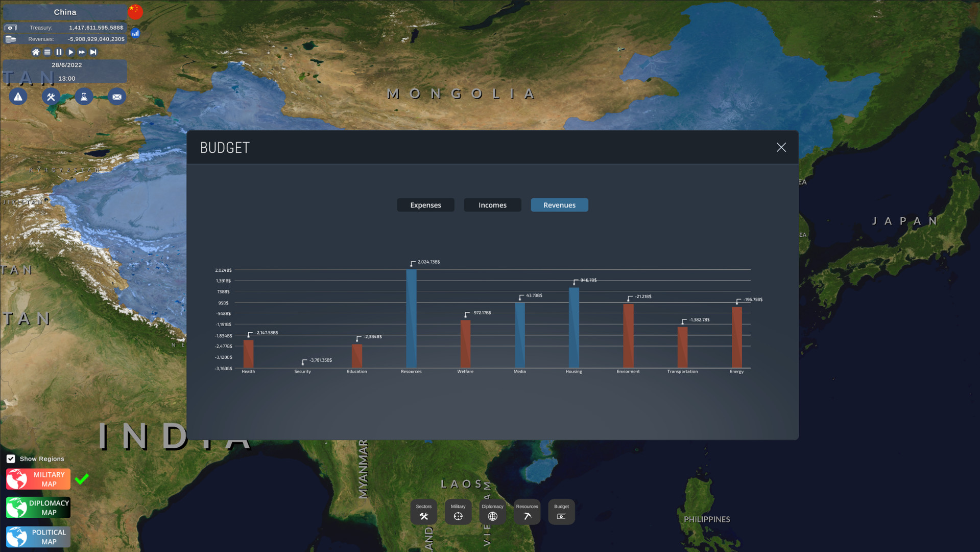Set fast forward game speed

(82, 52)
